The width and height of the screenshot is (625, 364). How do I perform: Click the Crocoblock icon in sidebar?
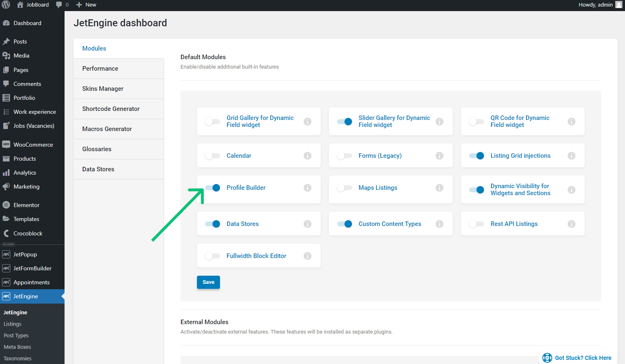coord(6,233)
